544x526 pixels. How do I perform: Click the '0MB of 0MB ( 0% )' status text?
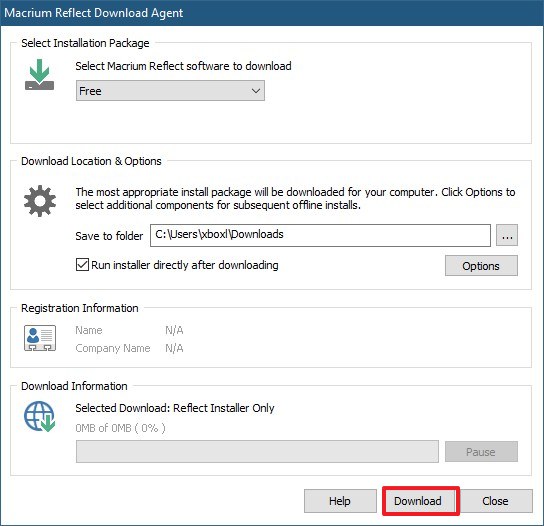point(120,428)
